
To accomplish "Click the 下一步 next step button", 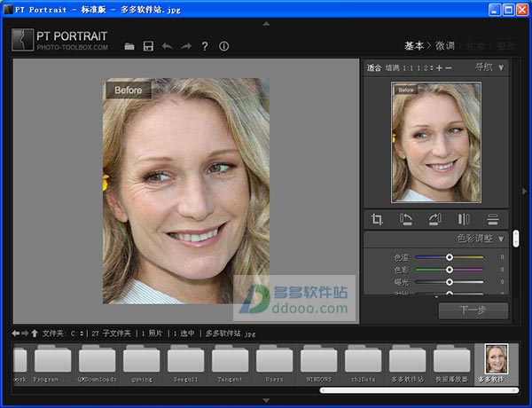I will (473, 310).
